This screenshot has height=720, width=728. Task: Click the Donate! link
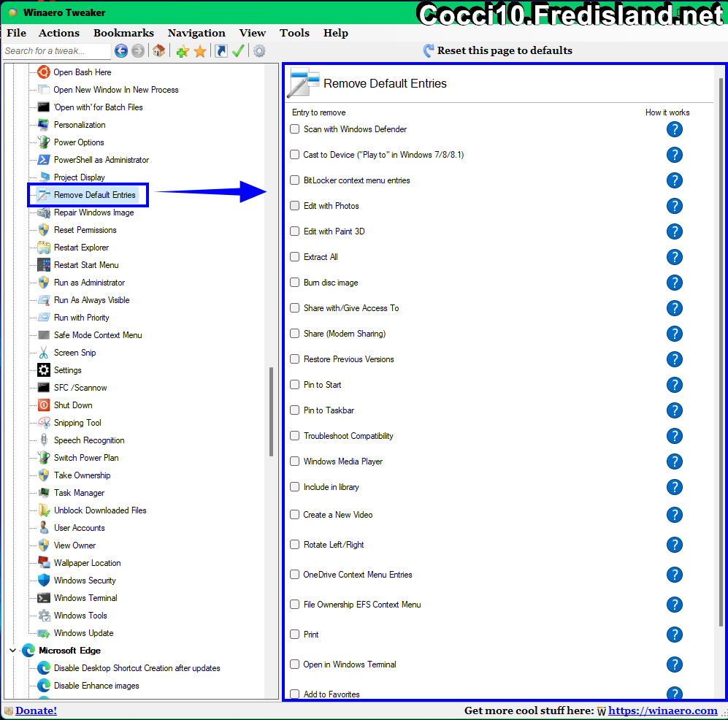[x=37, y=711]
